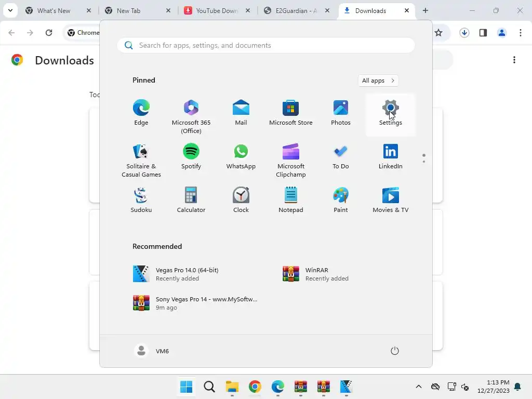Open the Mail app
The image size is (532, 399).
241,113
